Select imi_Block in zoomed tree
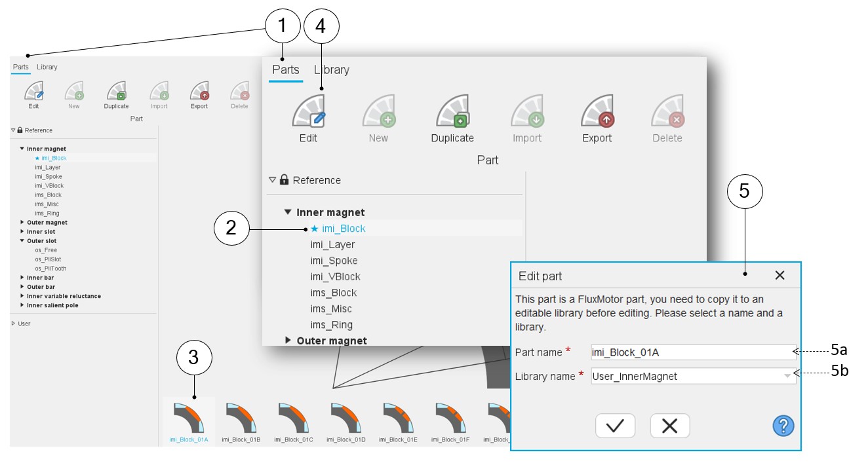 tap(344, 229)
